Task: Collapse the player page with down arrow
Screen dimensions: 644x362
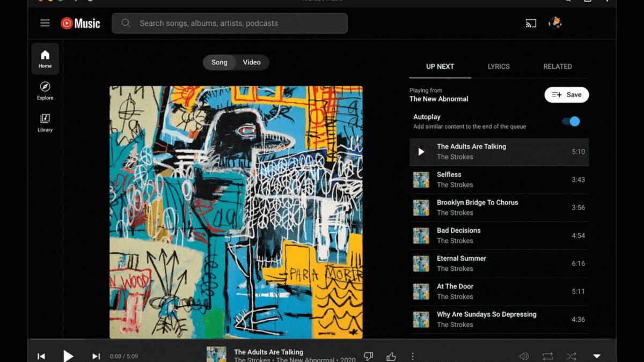Action: click(x=596, y=356)
